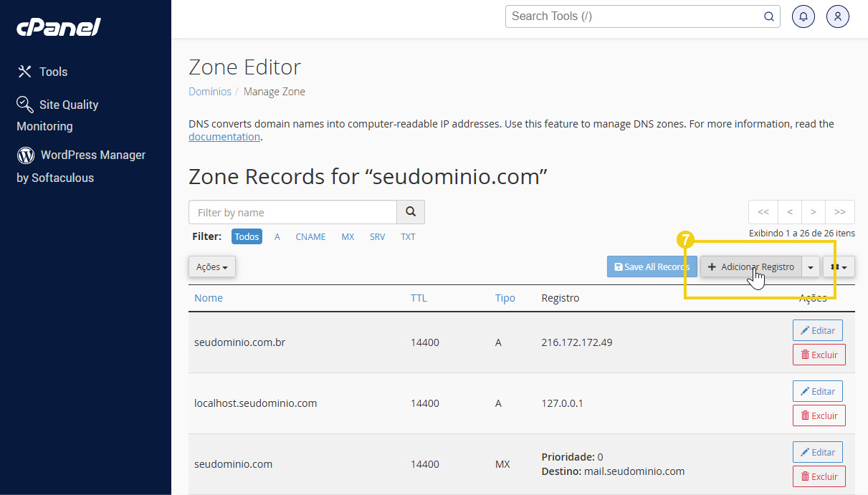The width and height of the screenshot is (868, 495).
Task: Open the documentation link
Action: 224,137
